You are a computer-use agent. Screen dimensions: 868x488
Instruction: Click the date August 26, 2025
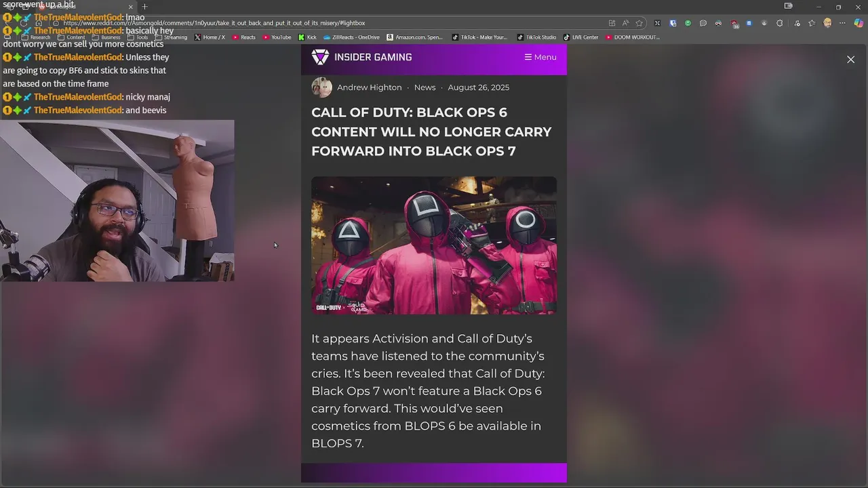pos(478,87)
